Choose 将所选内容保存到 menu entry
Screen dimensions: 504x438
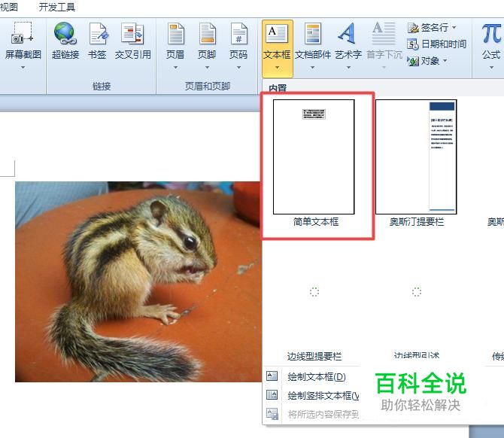click(323, 414)
